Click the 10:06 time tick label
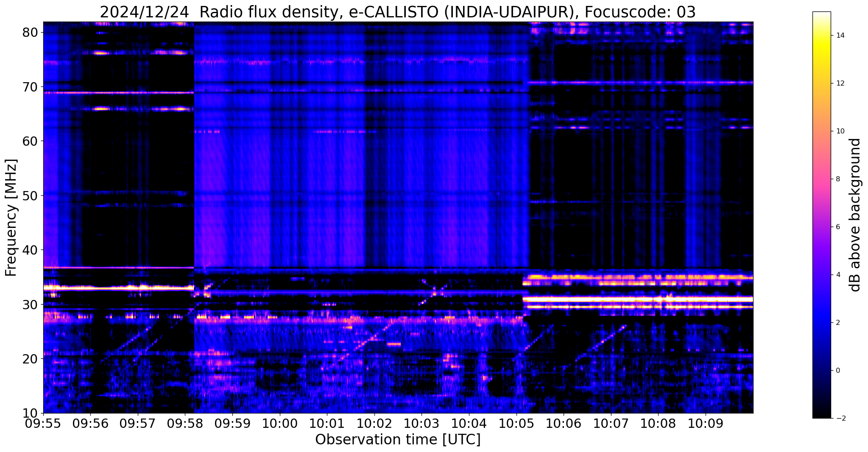The image size is (868, 452). tap(564, 423)
